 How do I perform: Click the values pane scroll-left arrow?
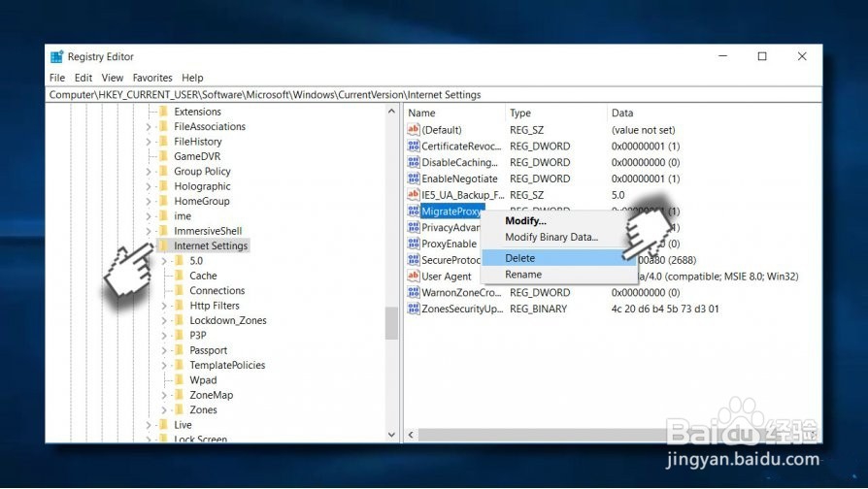[x=411, y=435]
